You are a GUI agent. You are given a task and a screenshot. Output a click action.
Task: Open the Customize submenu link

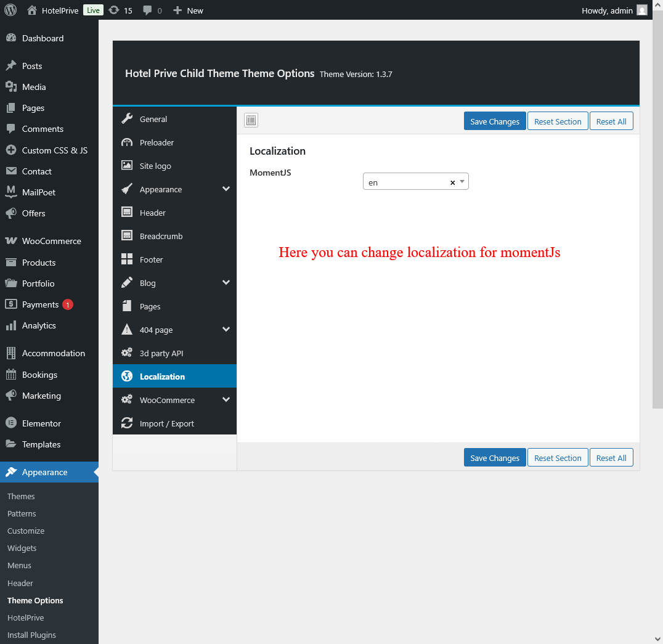26,531
